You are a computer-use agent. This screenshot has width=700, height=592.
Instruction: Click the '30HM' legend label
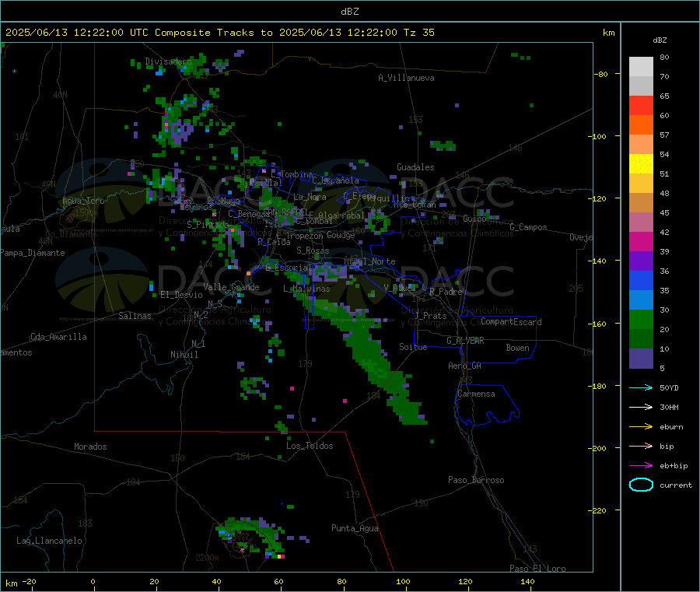[x=669, y=407]
